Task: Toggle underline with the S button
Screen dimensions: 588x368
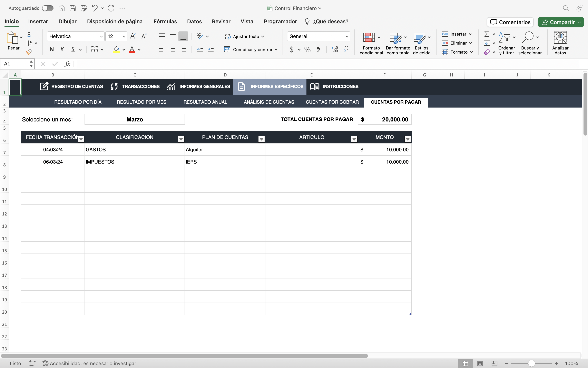Action: [x=73, y=49]
